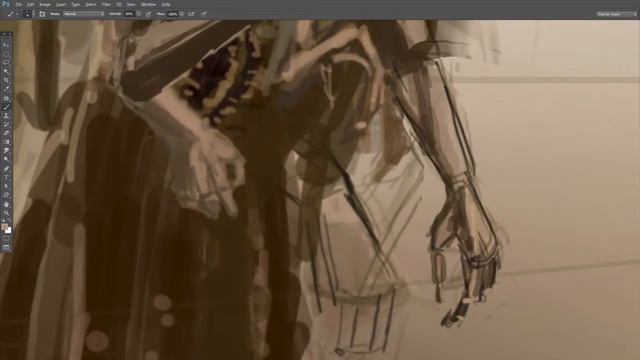Viewport: 640px width, 360px height.
Task: Select the Eraser tool
Action: (6, 133)
